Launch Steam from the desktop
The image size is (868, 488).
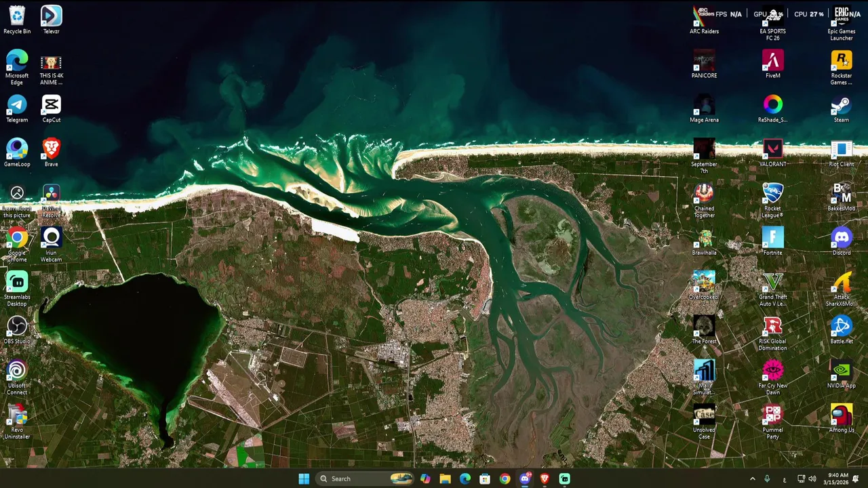841,108
